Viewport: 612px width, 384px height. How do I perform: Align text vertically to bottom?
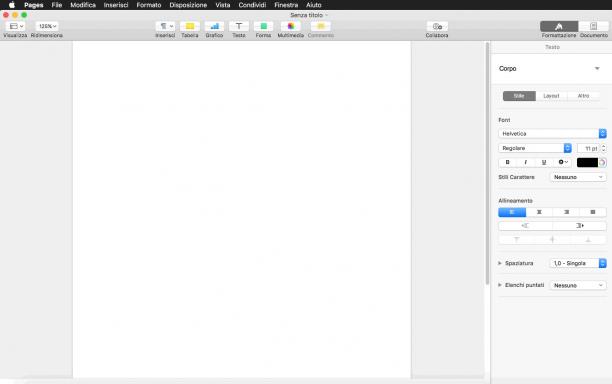pos(588,240)
